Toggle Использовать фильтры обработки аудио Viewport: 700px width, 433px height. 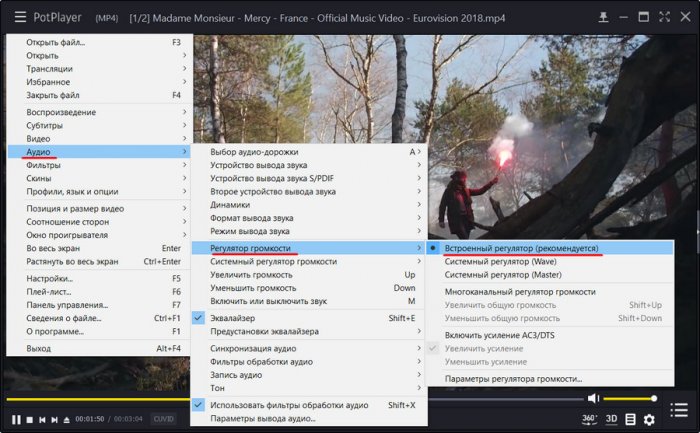(x=291, y=404)
